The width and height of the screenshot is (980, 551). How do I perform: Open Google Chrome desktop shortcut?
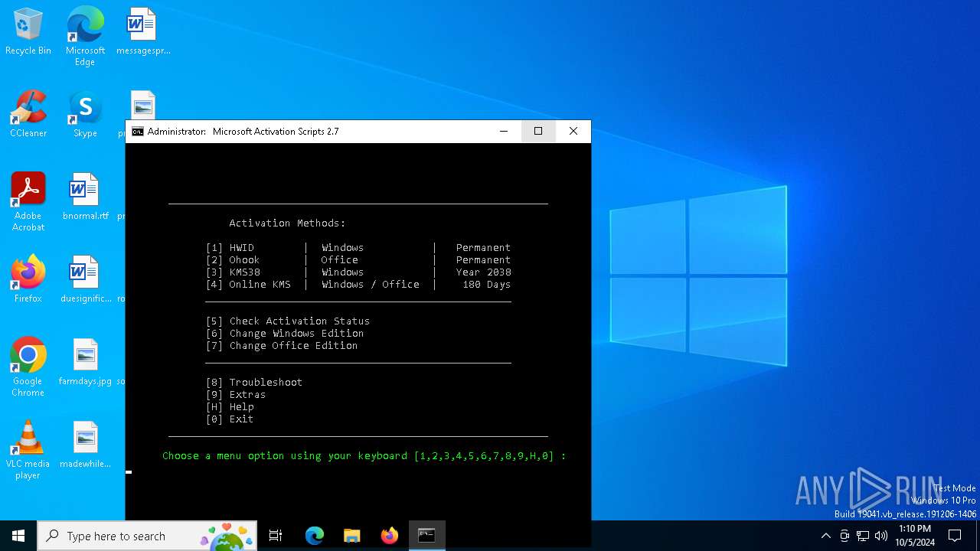tap(28, 367)
